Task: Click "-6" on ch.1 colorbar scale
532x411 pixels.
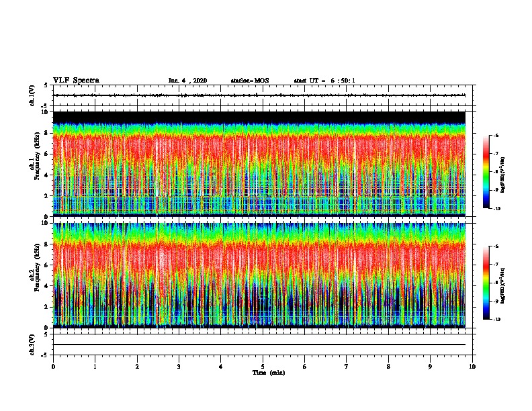Action: [496, 136]
